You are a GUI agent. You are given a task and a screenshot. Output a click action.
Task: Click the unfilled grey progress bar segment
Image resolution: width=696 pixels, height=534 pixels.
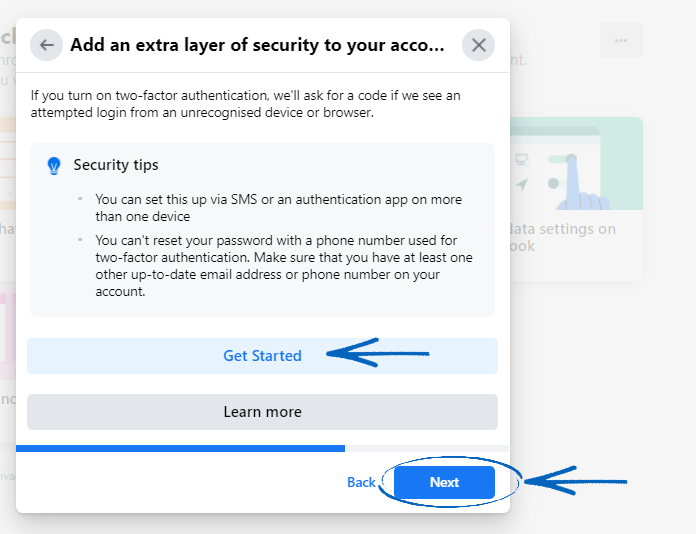click(427, 448)
